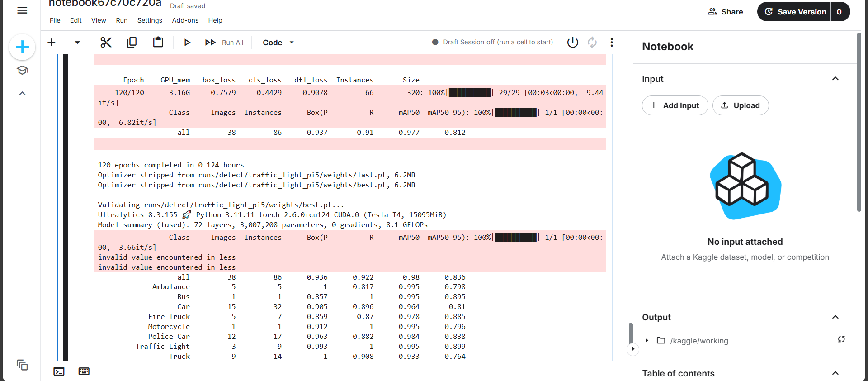Restart session with refresh icon

click(x=592, y=42)
